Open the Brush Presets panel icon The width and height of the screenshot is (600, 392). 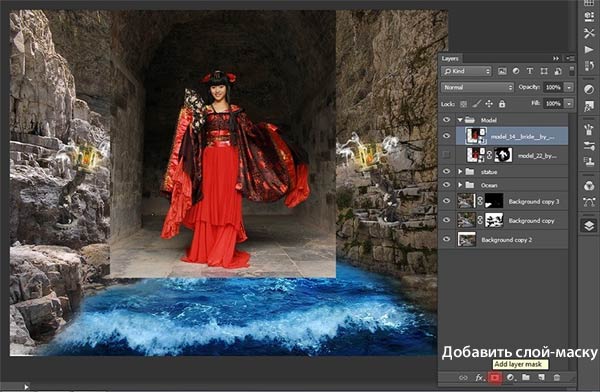click(x=589, y=129)
